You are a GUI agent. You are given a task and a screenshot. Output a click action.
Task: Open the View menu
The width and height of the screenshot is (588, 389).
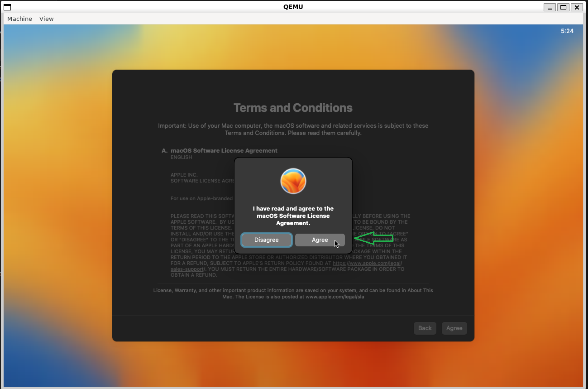pyautogui.click(x=46, y=19)
